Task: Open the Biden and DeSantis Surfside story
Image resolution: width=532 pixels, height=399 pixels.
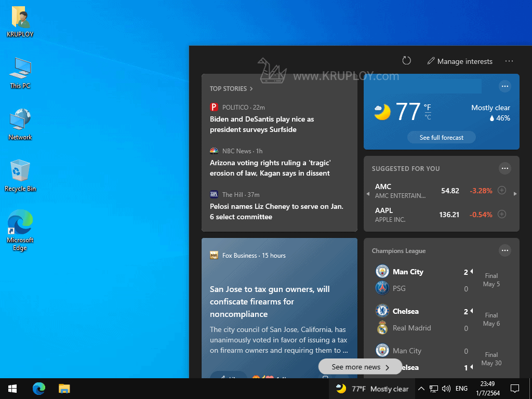Action: 262,124
